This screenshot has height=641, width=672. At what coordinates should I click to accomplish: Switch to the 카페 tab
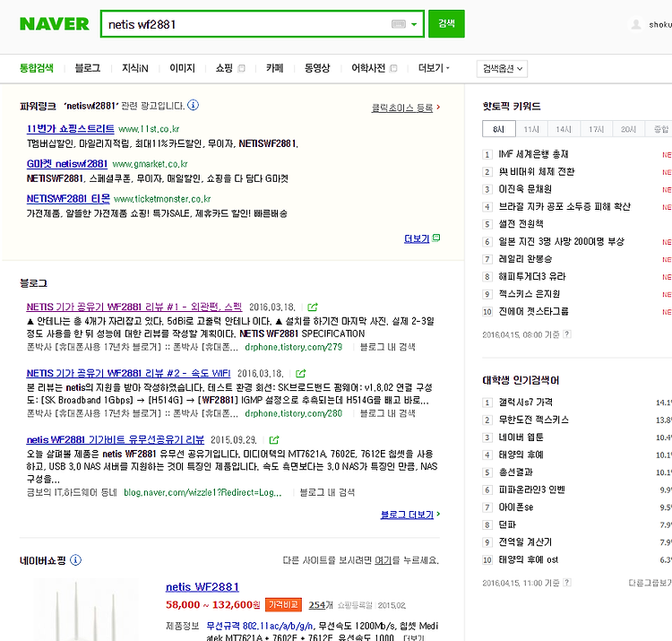point(274,68)
